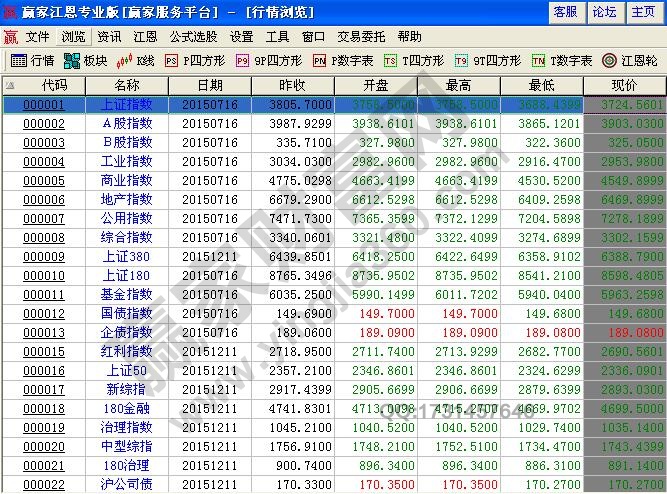Open the 板块 sector toolbar icon
This screenshot has width=667, height=494.
pyautogui.click(x=85, y=60)
